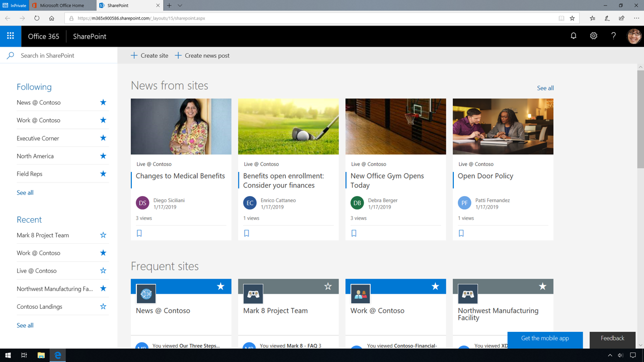Click the Northwest Manufacturing Facility site logo
Viewport: 644px width, 362px height.
click(x=468, y=294)
